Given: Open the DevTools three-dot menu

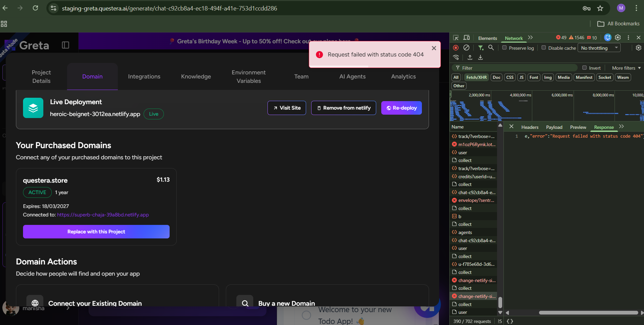Looking at the screenshot, I should [628, 38].
